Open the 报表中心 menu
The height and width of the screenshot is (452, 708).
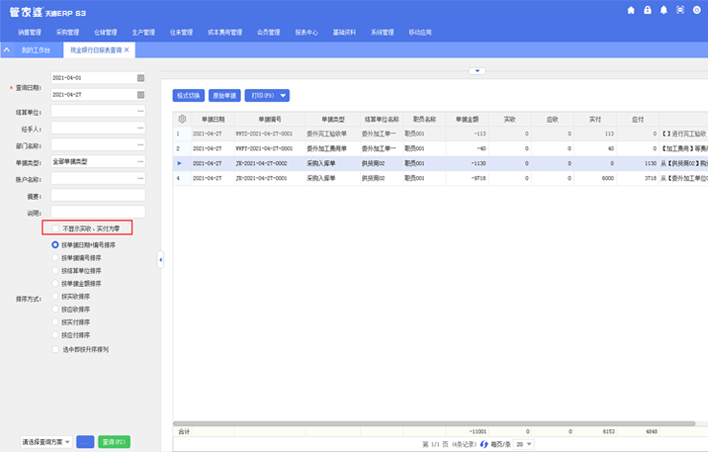[308, 32]
